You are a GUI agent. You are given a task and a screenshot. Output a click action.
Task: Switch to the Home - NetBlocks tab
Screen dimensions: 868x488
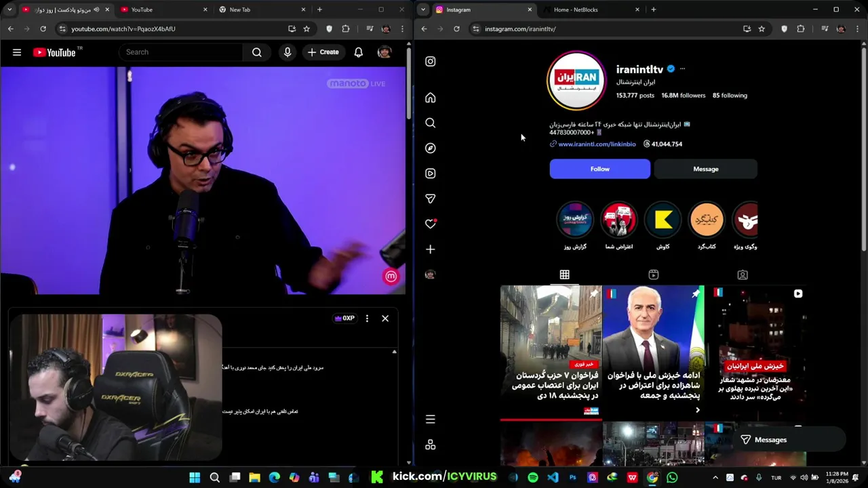point(590,9)
